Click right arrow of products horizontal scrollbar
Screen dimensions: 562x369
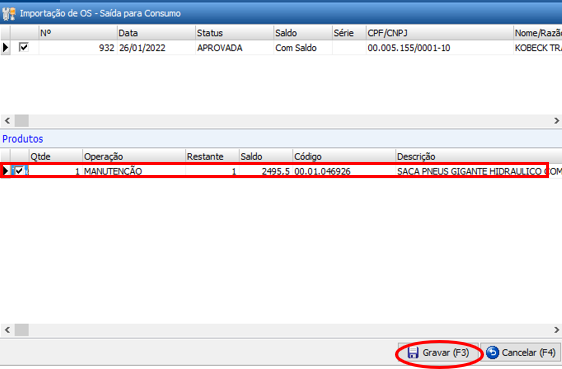556,330
